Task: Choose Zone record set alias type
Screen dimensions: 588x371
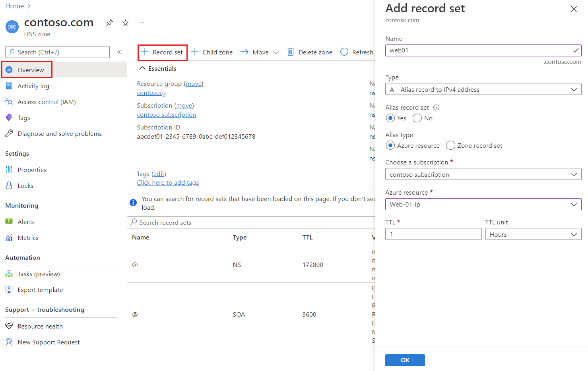Action: [450, 146]
